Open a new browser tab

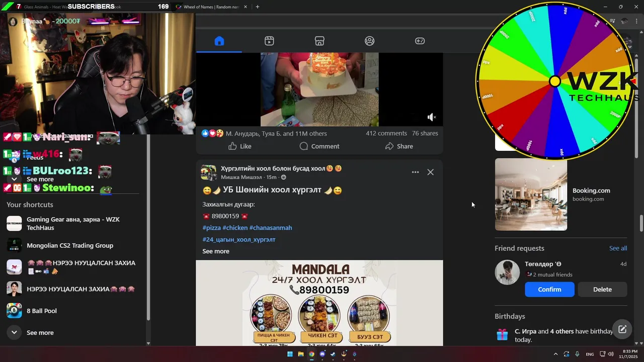pyautogui.click(x=257, y=7)
